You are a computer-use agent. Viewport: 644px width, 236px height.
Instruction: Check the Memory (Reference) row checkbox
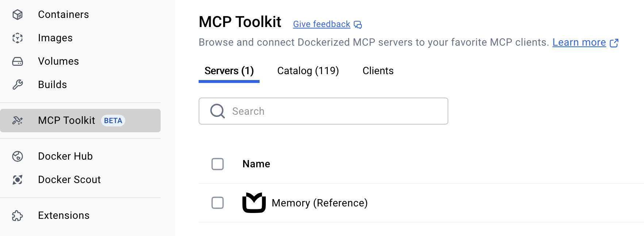click(218, 203)
